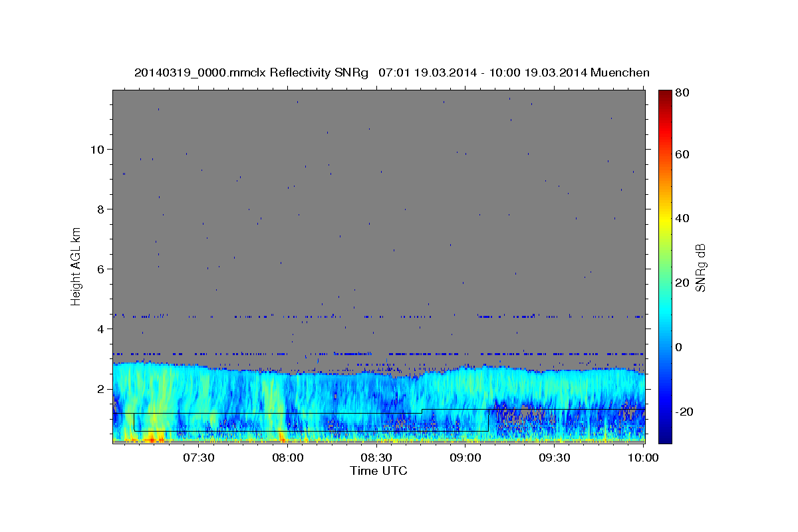This screenshot has height=532, width=798.
Task: Click the colorbar value 20
Action: [x=682, y=283]
